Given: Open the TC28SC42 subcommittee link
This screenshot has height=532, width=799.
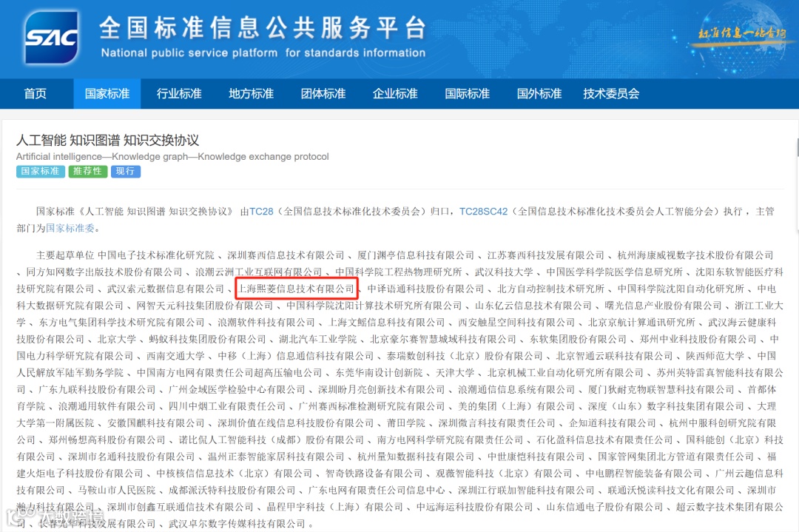Looking at the screenshot, I should [x=484, y=212].
